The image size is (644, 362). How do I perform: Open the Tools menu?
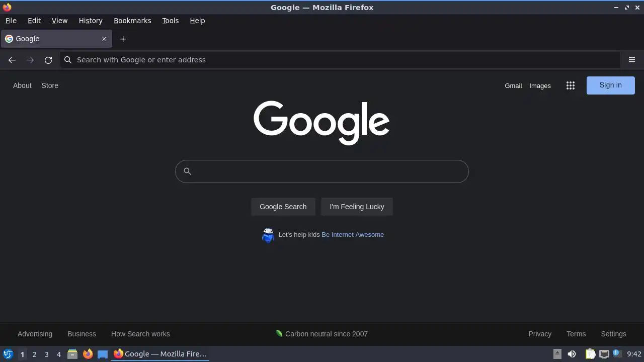(x=170, y=21)
